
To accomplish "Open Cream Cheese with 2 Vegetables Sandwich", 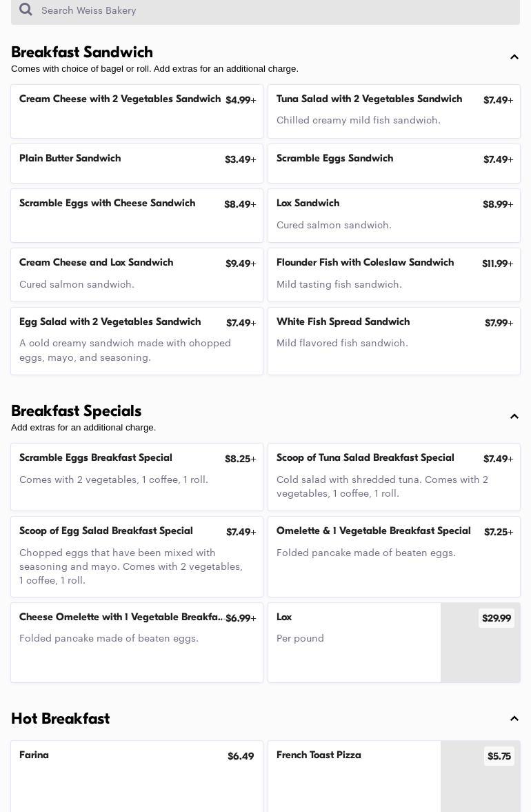I will (x=137, y=111).
